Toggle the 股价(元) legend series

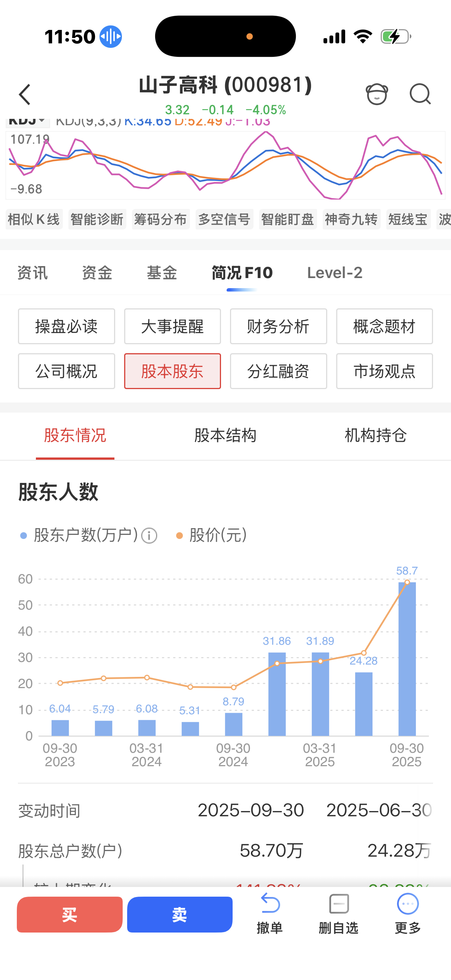click(x=212, y=536)
